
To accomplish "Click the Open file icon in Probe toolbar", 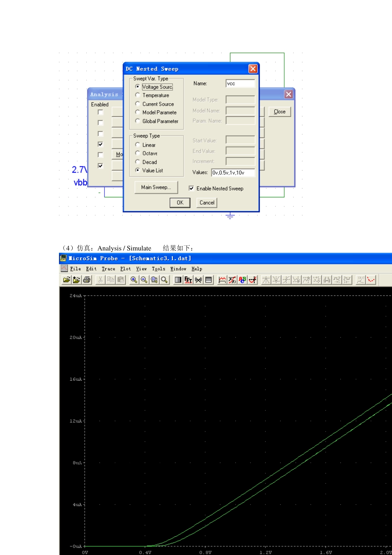I will click(x=66, y=280).
